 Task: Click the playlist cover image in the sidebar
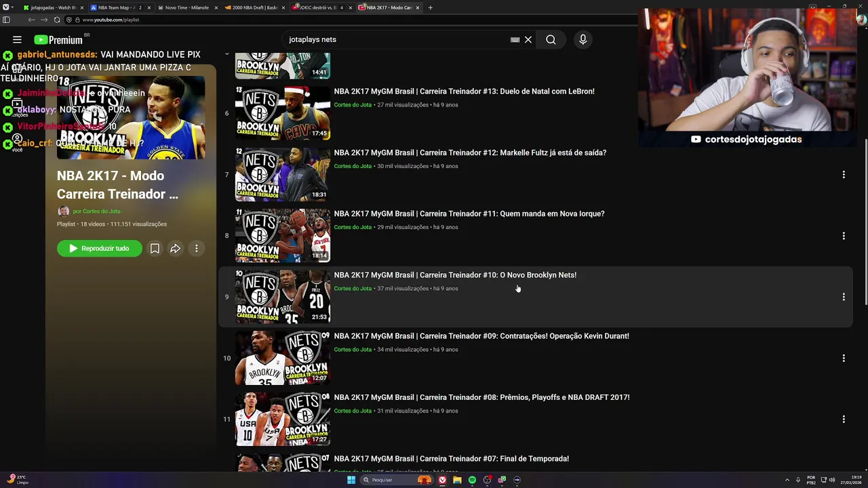[131, 117]
